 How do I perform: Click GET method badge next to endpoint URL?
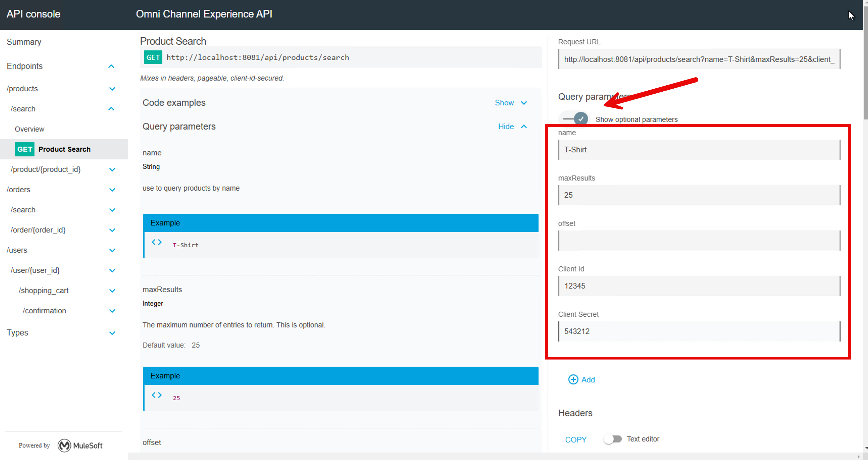[153, 57]
